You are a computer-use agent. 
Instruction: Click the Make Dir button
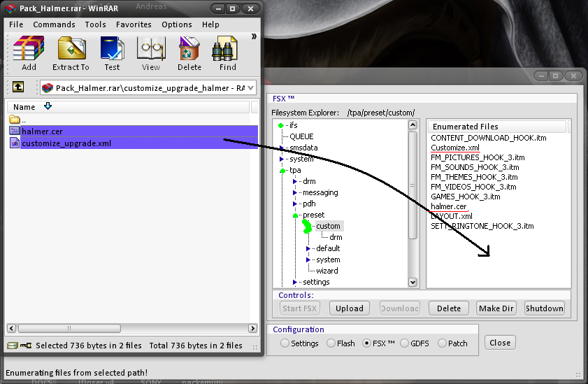coord(496,308)
